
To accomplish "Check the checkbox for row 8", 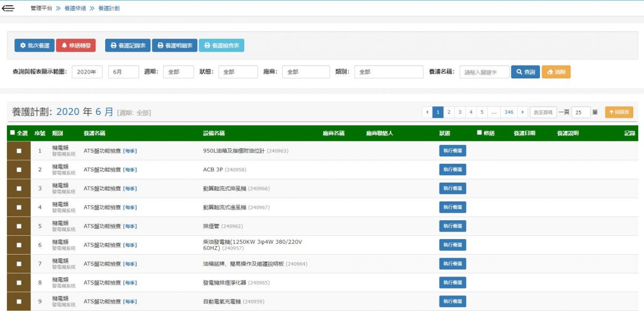I will coord(19,283).
